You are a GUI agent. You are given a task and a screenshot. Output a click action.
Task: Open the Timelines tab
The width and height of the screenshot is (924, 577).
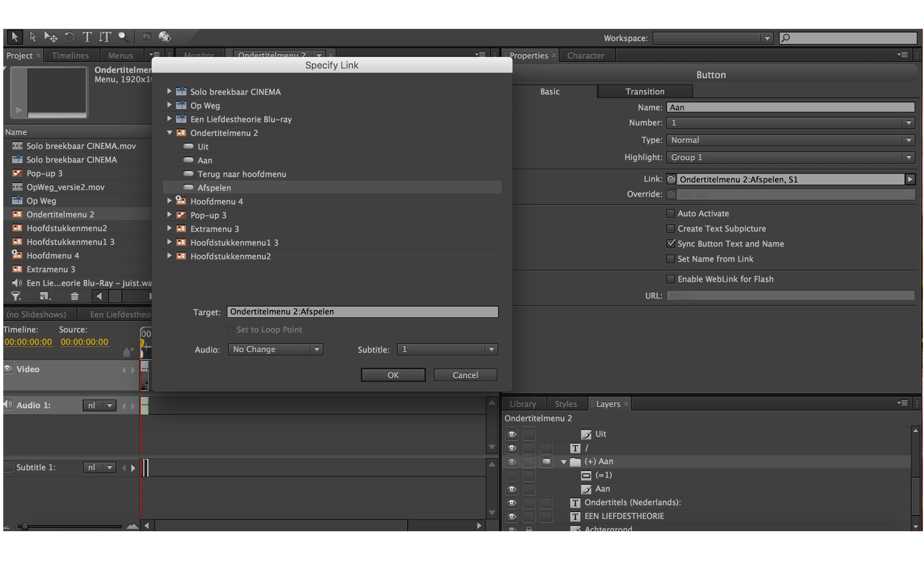pos(70,55)
